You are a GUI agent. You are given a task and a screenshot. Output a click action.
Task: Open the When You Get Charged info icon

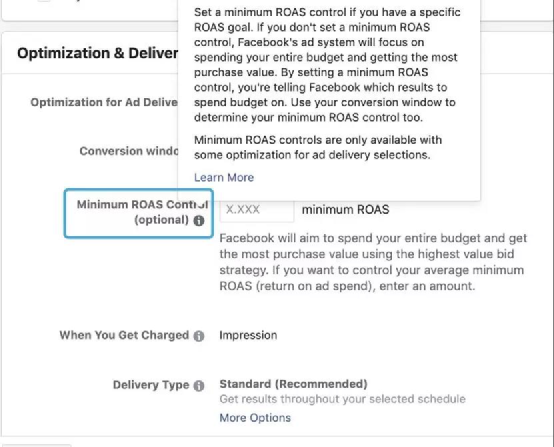point(199,336)
